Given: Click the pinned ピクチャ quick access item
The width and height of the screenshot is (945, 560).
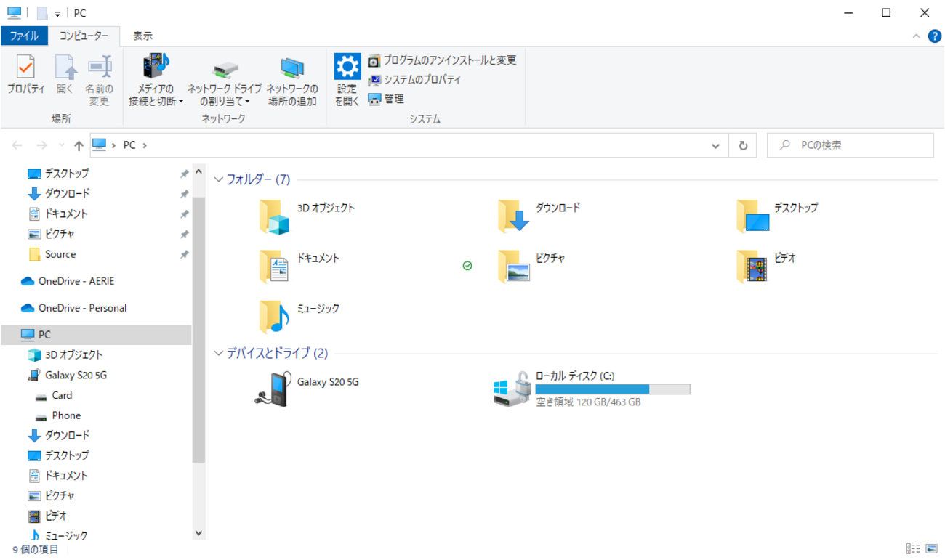Looking at the screenshot, I should coord(60,235).
